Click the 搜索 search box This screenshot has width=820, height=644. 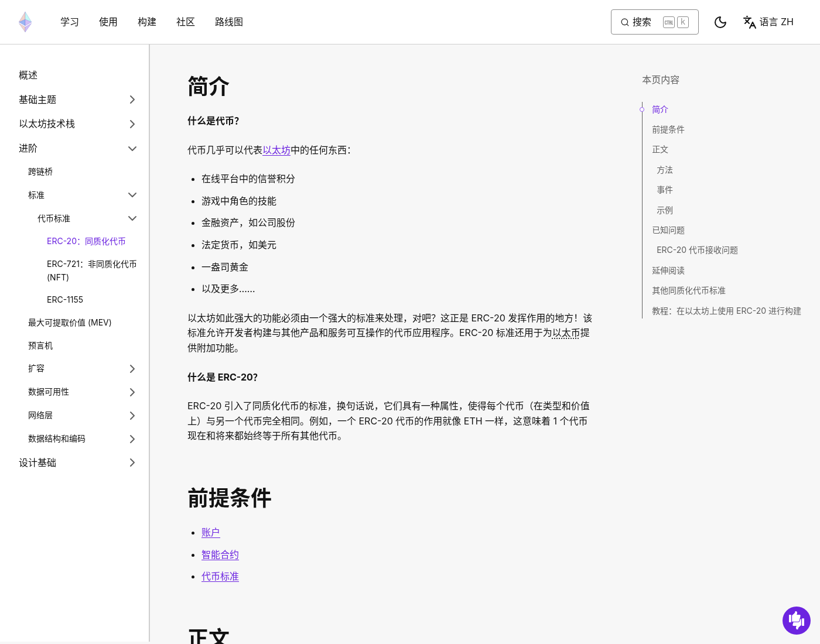click(655, 22)
